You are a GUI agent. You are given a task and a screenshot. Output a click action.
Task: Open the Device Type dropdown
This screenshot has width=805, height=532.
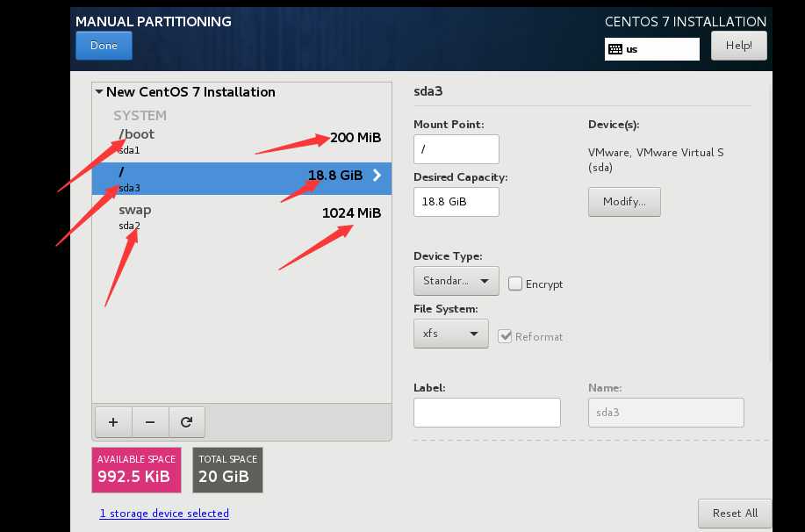tap(456, 281)
